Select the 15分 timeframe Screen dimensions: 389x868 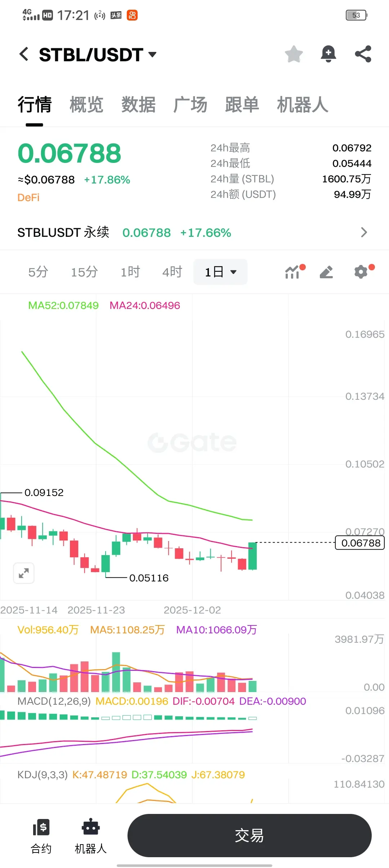84,272
